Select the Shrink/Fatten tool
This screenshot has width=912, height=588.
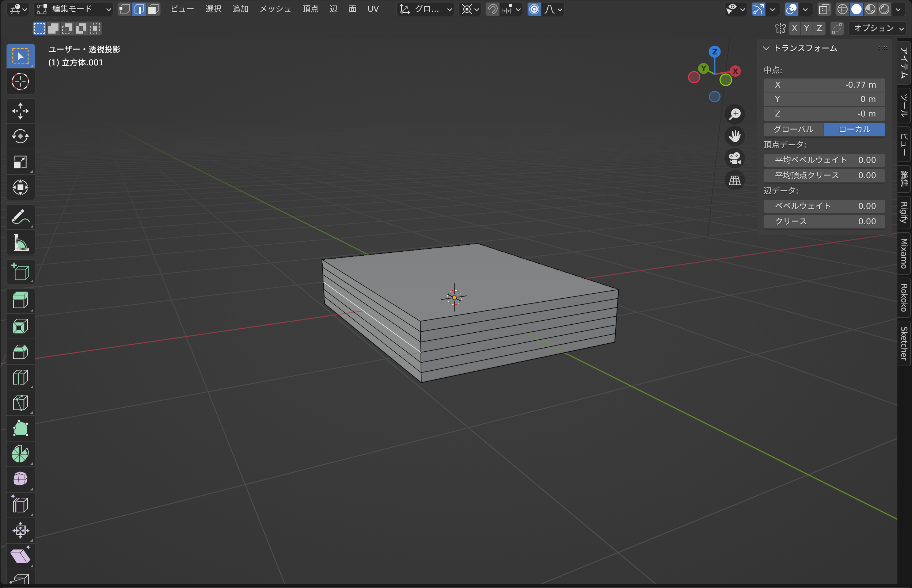coord(20,530)
